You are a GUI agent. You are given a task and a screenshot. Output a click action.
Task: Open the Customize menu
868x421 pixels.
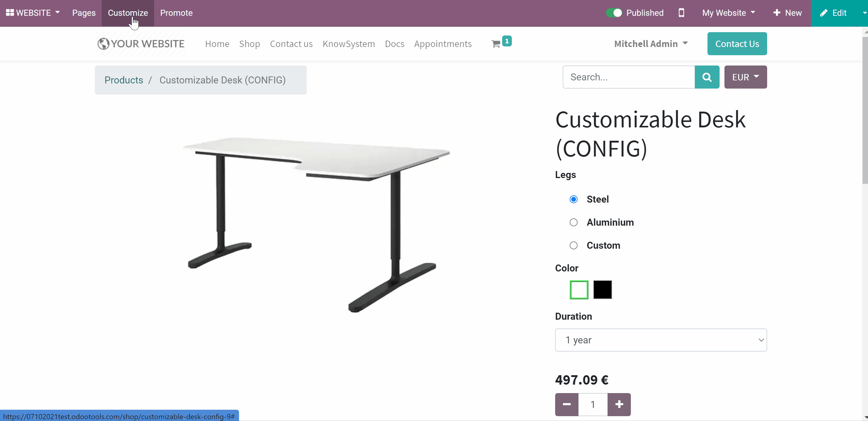pyautogui.click(x=128, y=13)
